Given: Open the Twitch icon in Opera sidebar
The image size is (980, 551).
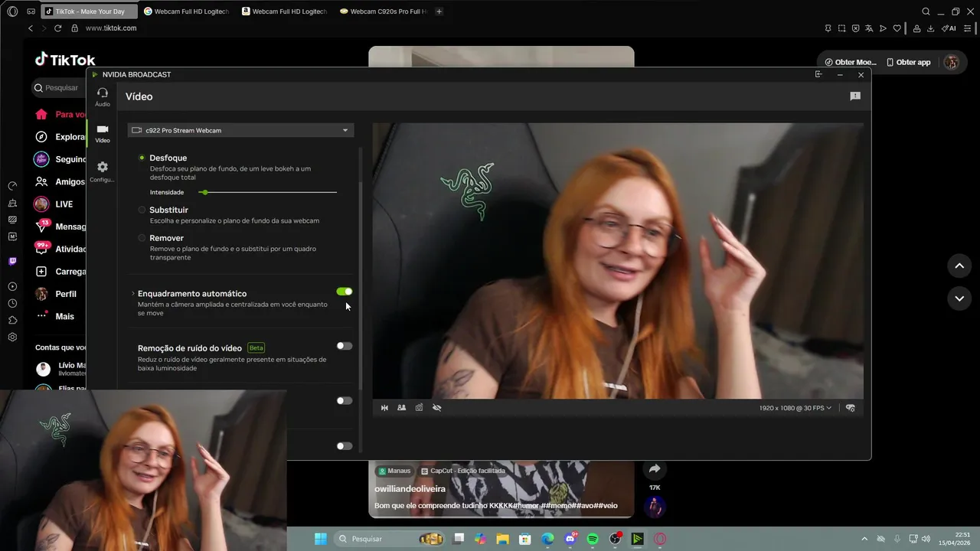Looking at the screenshot, I should (12, 261).
